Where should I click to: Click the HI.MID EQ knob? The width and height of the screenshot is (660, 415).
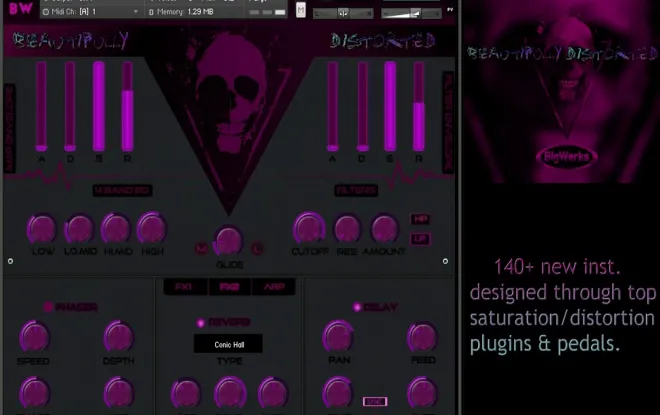click(x=116, y=228)
